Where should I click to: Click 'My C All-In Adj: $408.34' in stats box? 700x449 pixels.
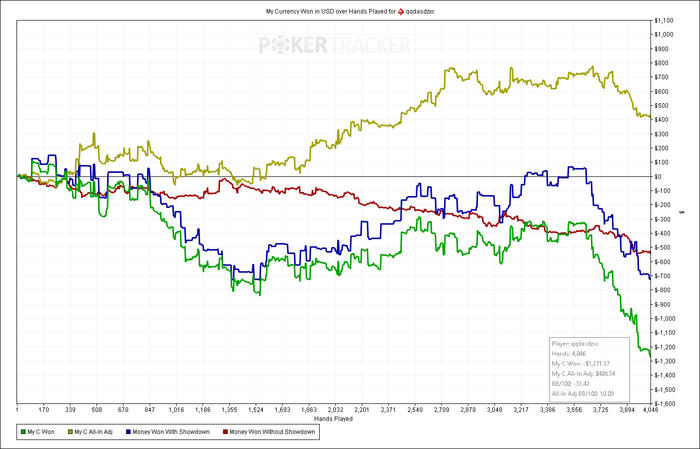coord(583,374)
